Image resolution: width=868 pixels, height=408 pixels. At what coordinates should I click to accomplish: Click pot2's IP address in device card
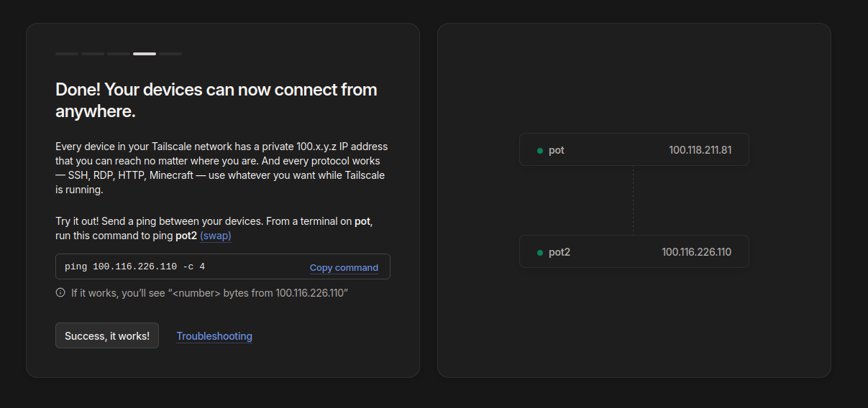(696, 252)
